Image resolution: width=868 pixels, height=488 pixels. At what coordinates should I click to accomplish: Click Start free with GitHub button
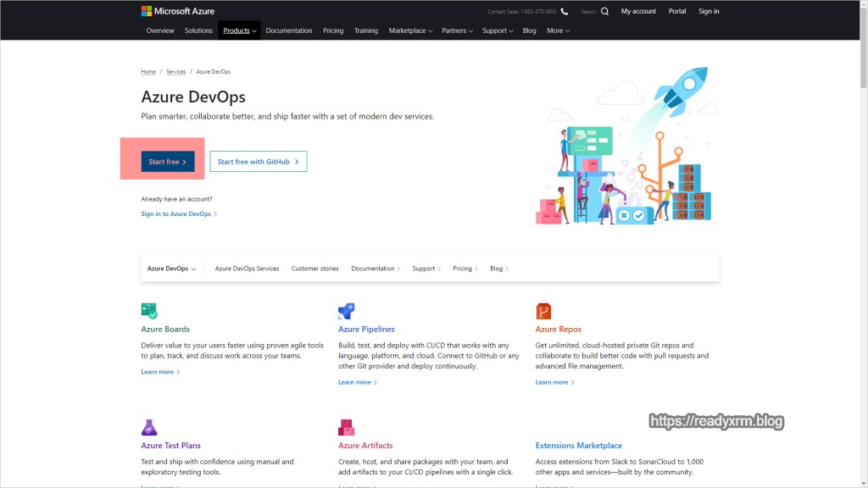tap(258, 162)
